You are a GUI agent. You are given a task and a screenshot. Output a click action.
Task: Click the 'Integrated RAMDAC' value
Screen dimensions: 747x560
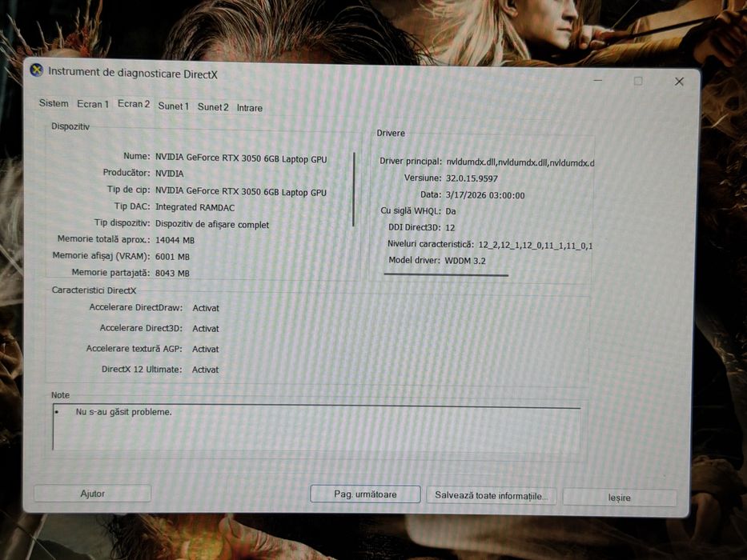click(x=195, y=208)
